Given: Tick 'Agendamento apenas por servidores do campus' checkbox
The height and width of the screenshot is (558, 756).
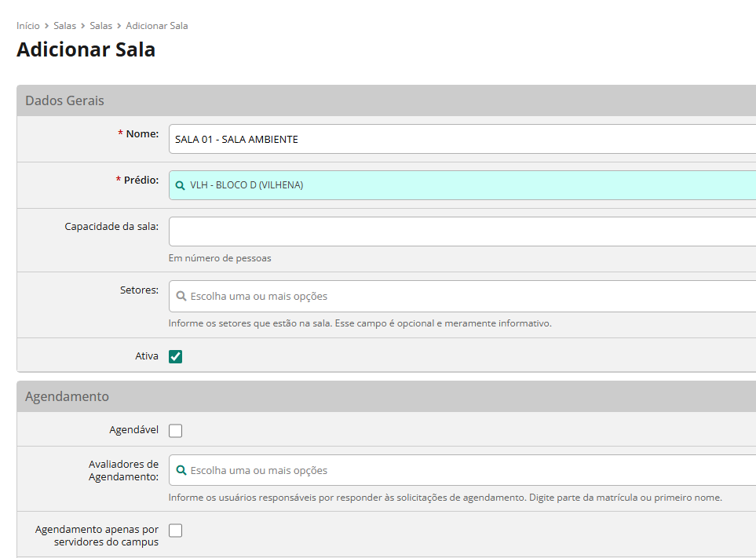Looking at the screenshot, I should pos(176,531).
